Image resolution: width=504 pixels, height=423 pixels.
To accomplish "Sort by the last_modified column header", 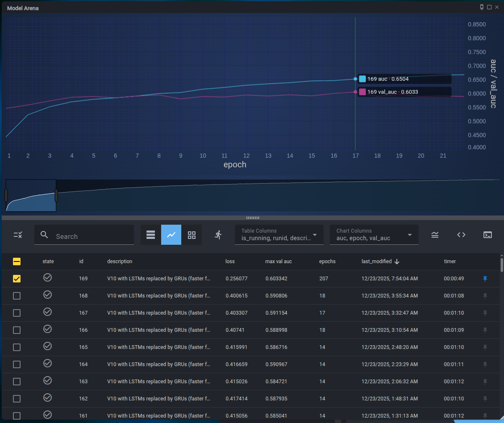I will (x=376, y=261).
